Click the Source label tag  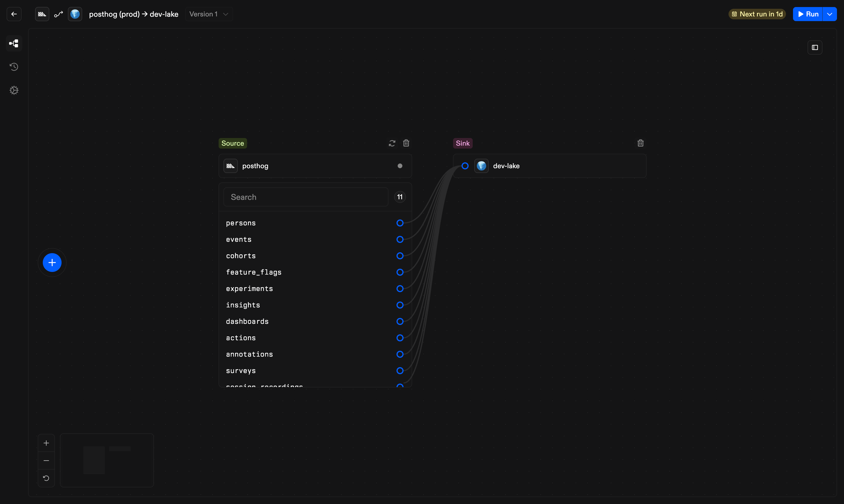[x=233, y=143]
